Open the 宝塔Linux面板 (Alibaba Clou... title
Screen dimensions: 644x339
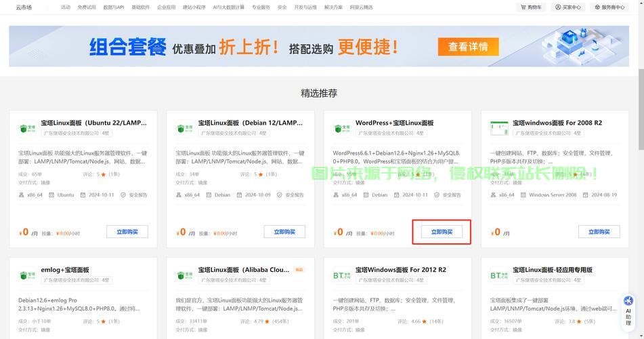pos(244,269)
